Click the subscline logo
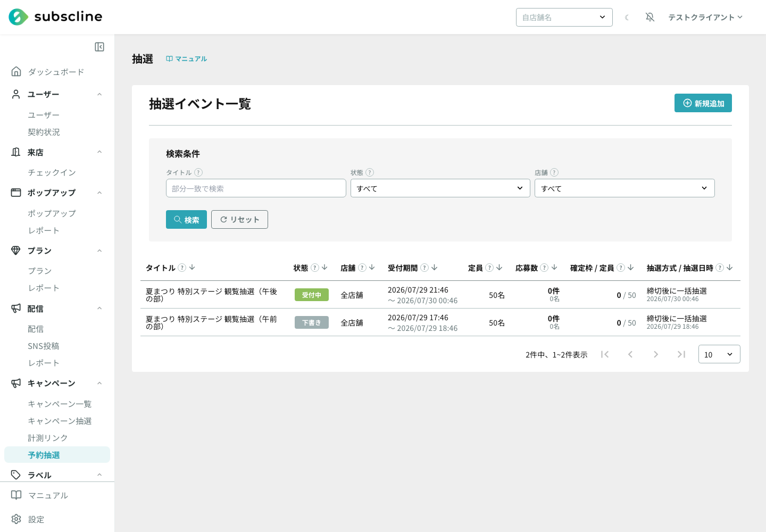 (55, 17)
